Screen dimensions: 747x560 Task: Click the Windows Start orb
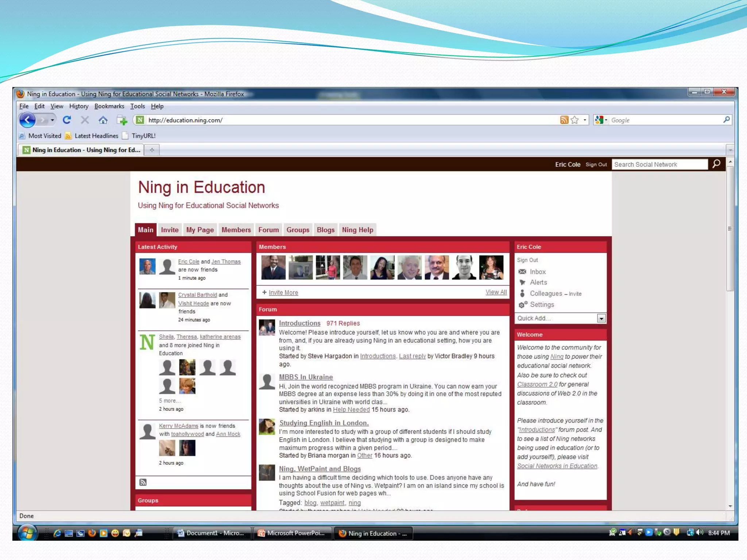click(x=28, y=533)
